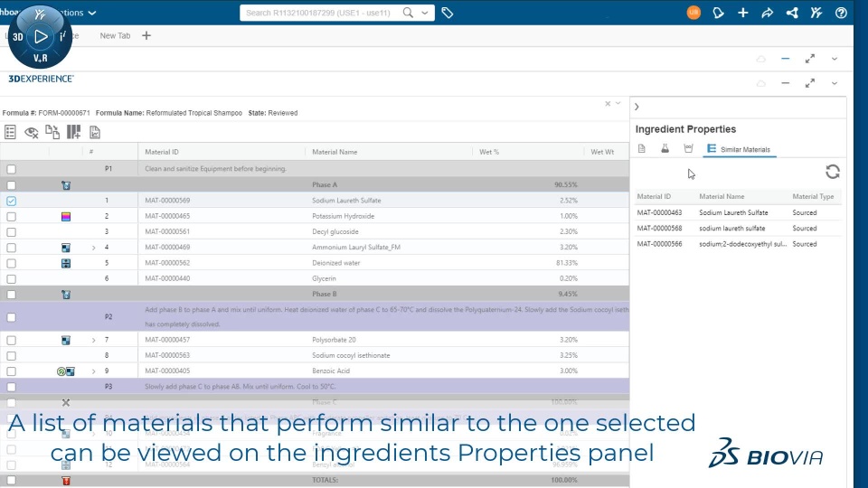Expand the dashboard title dropdown chevron
Viewport: 868px width, 488px height.
[92, 13]
